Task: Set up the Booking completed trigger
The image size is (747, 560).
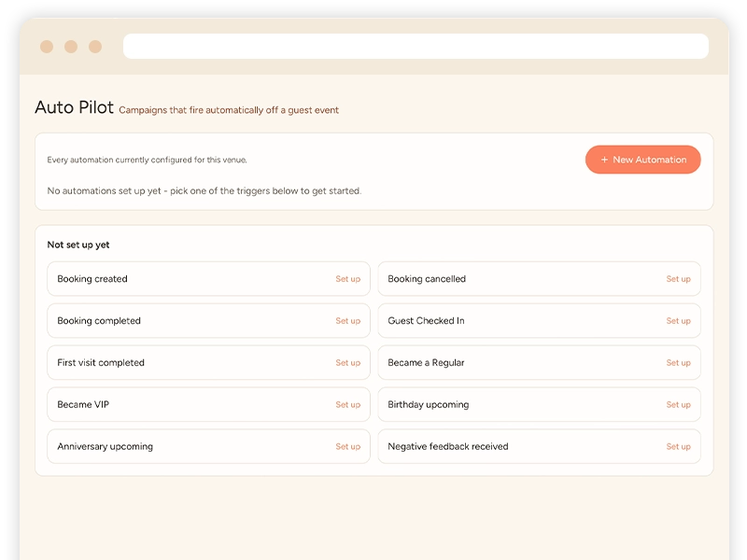Action: pos(347,321)
